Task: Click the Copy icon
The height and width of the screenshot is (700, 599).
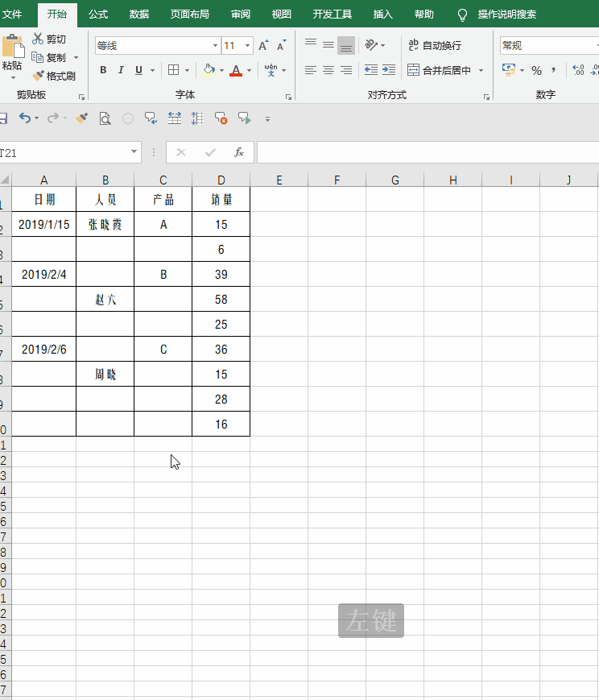Action: (x=37, y=57)
